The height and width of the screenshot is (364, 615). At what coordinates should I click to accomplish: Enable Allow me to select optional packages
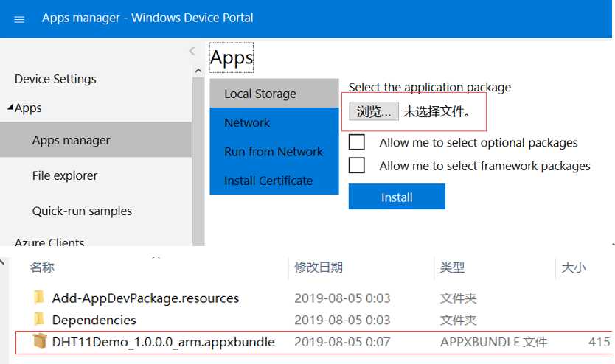(x=356, y=141)
